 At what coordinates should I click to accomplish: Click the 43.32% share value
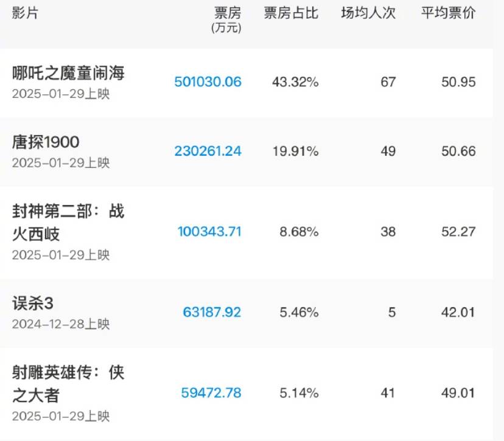[x=295, y=82]
